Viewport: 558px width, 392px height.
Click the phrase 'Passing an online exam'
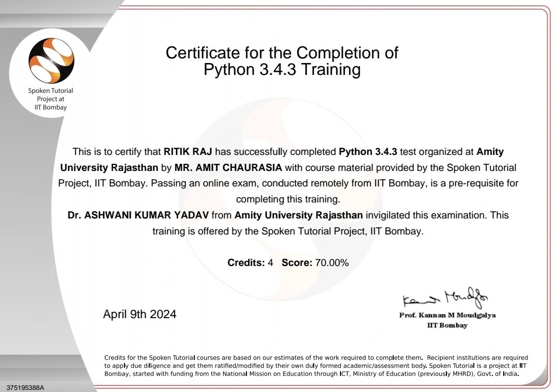tap(204, 183)
